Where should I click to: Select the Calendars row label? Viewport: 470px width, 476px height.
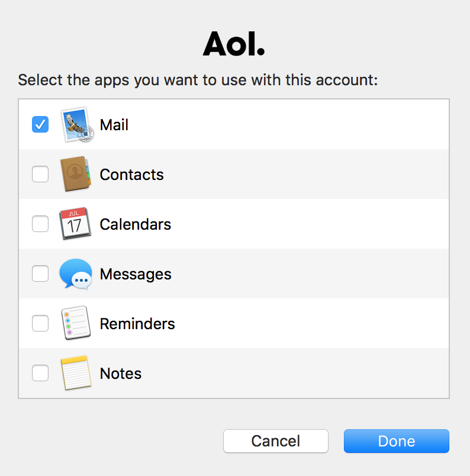[x=135, y=224]
